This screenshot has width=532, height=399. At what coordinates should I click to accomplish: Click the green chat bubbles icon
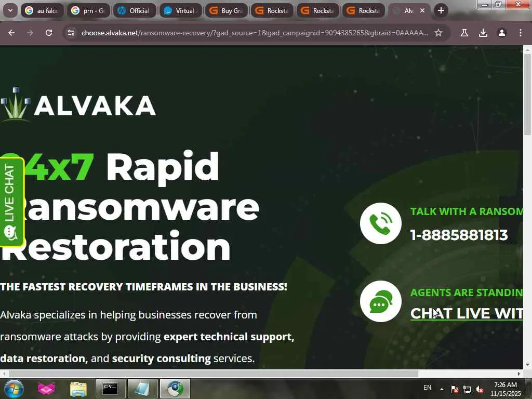(380, 301)
